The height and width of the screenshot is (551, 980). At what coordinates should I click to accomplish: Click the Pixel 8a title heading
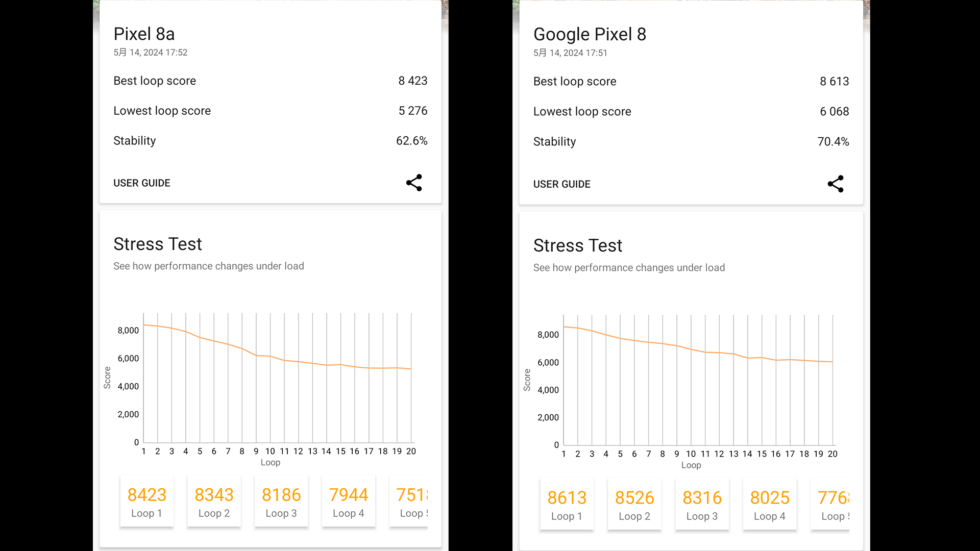click(x=144, y=34)
